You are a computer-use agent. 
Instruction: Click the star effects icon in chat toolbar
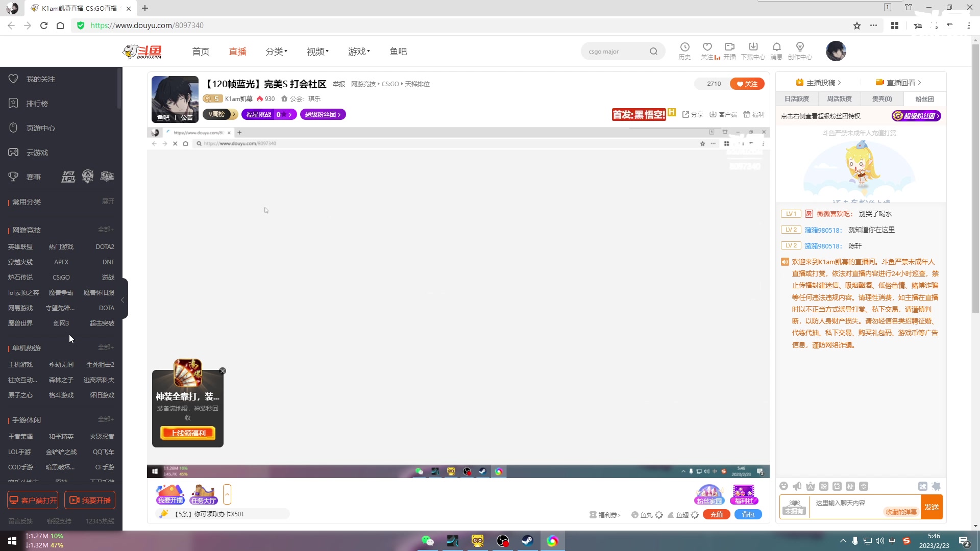tap(936, 486)
